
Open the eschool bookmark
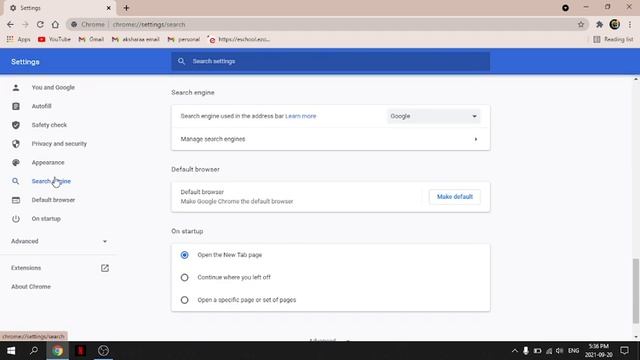pos(239,39)
